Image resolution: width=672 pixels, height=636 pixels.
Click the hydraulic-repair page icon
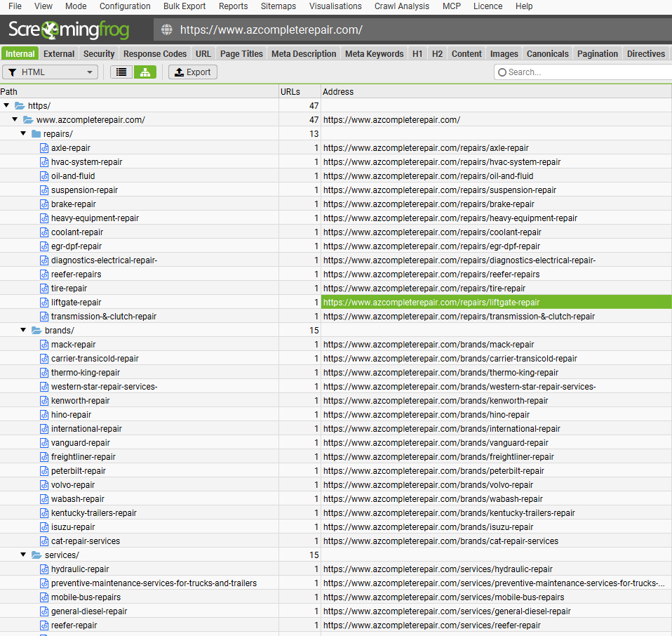(44, 569)
